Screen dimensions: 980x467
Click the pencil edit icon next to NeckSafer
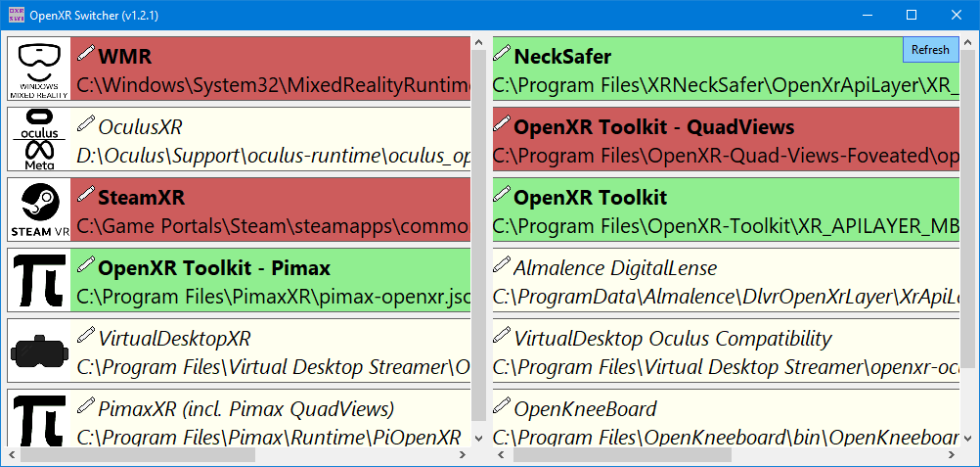pos(502,53)
